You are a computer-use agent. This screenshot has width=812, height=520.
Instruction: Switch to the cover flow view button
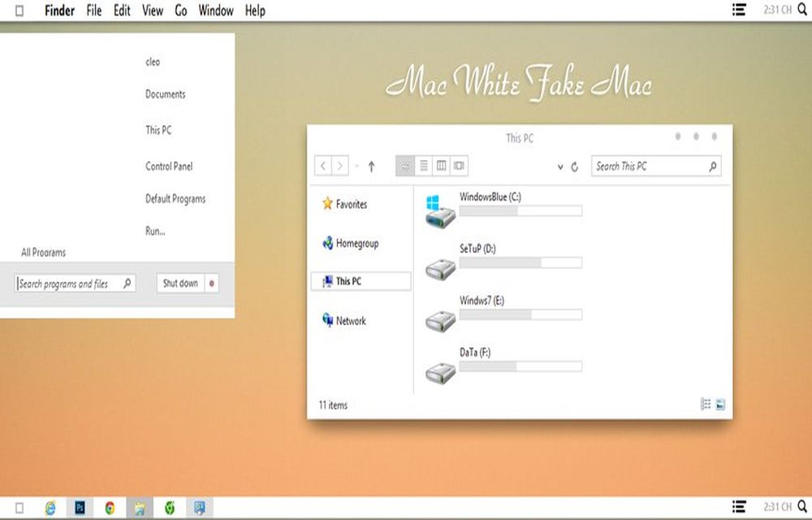(459, 166)
